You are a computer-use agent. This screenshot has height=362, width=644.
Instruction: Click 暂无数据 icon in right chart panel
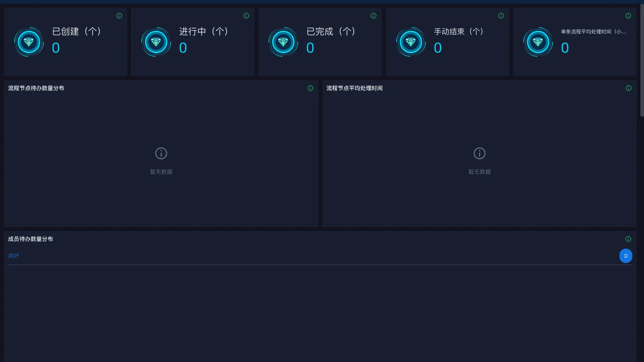[x=479, y=153]
